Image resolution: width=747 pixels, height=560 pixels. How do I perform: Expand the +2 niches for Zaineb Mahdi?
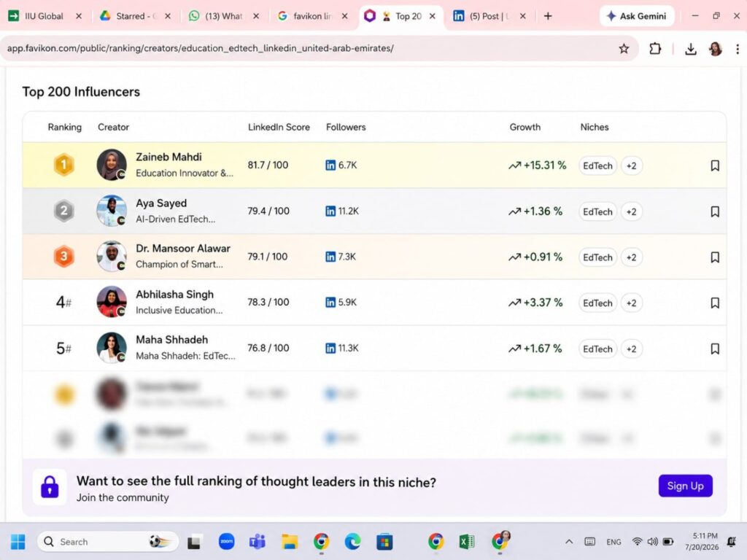(631, 166)
